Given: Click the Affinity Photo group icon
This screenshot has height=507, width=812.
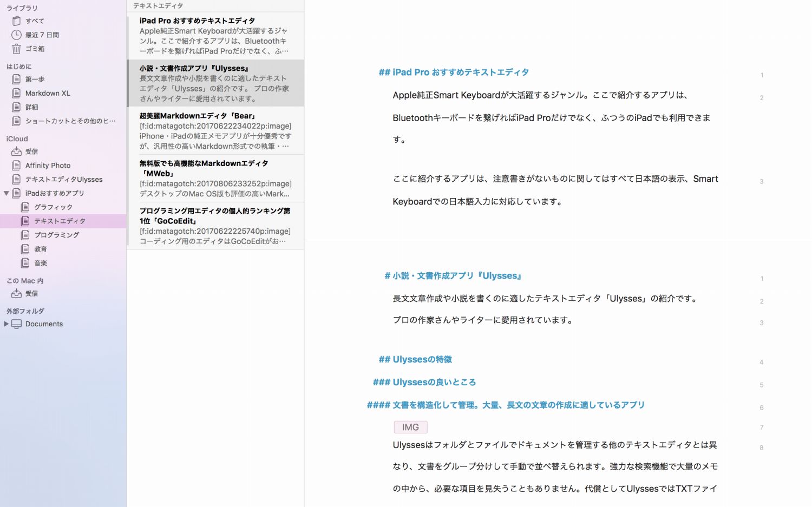Looking at the screenshot, I should click(x=16, y=166).
